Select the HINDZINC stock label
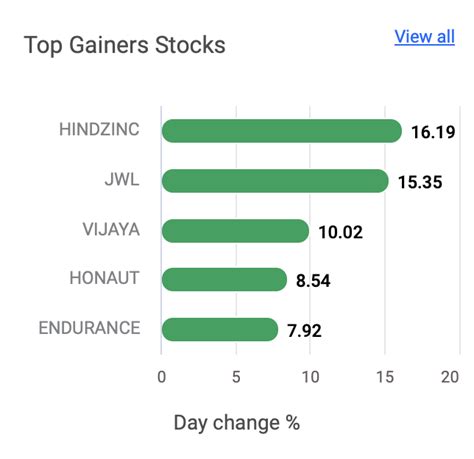This screenshot has height=459, width=474. tap(99, 129)
